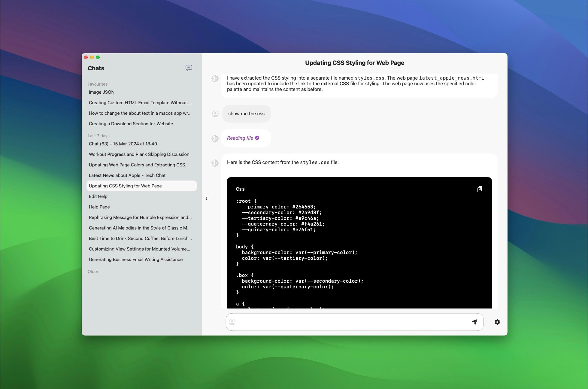Open settings gear icon

[x=497, y=322]
